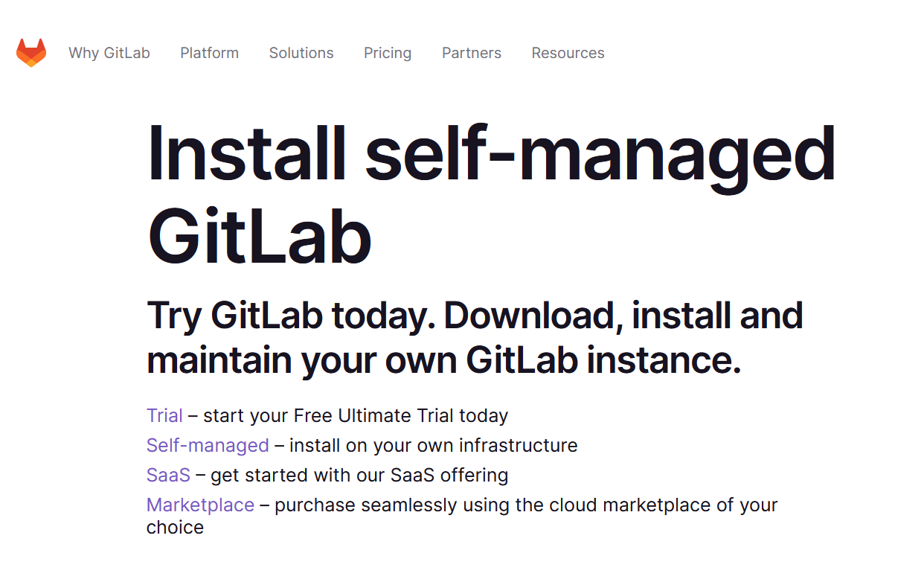The image size is (924, 582).
Task: Follow the Trial link
Action: click(x=164, y=415)
